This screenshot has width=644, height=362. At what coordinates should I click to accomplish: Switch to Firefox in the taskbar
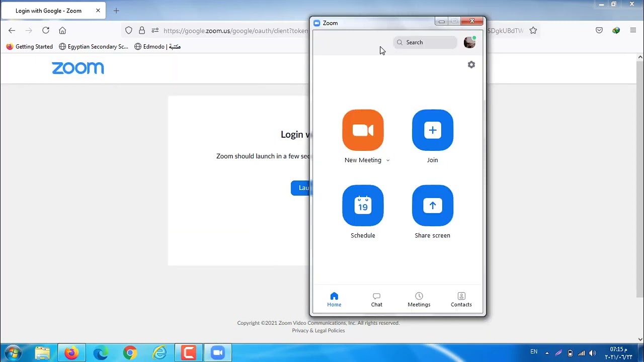pyautogui.click(x=71, y=353)
